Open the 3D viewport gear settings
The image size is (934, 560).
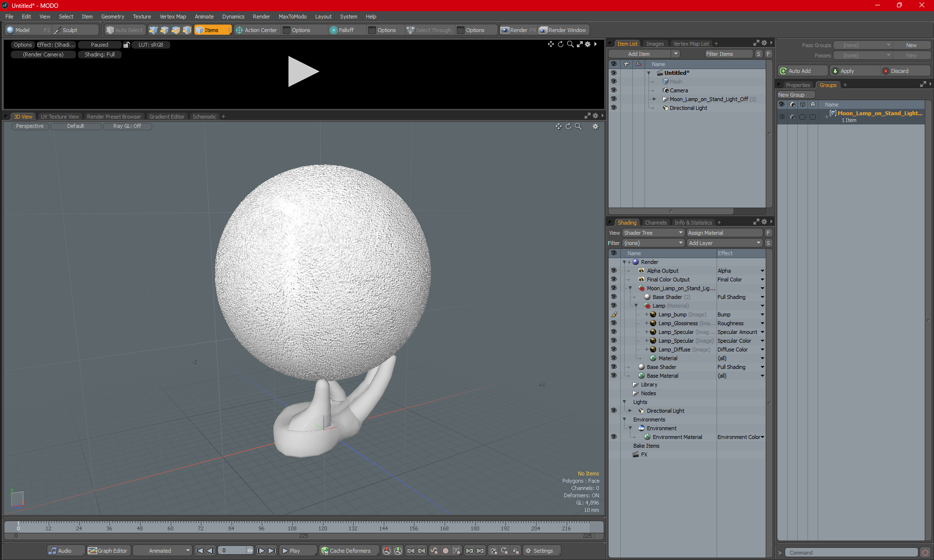pos(595,126)
